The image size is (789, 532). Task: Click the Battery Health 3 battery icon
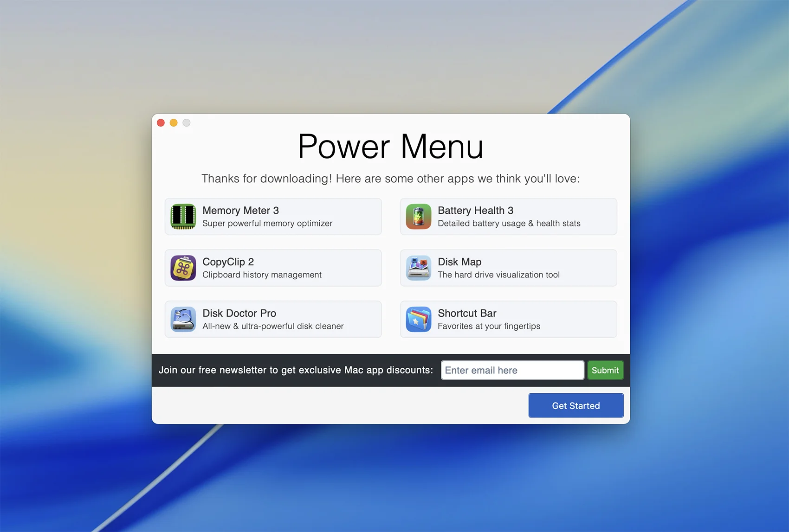click(x=418, y=217)
